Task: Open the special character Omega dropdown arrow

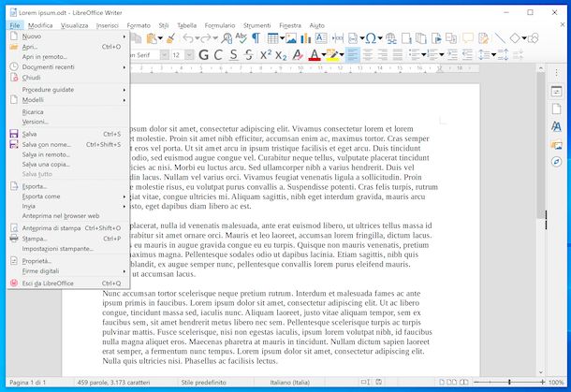Action: coord(380,38)
